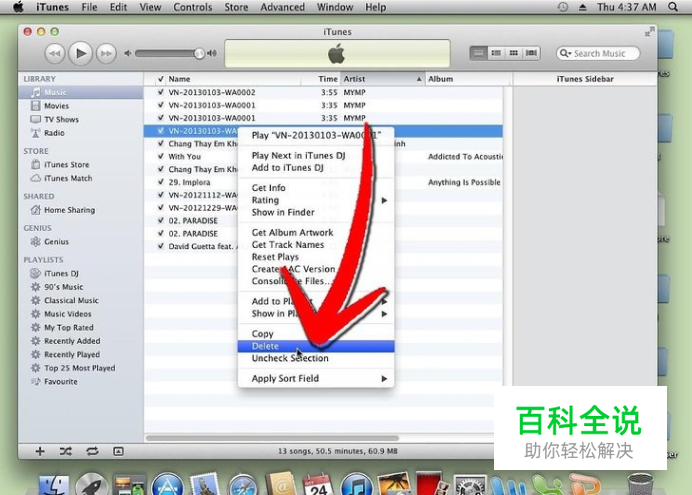Toggle repeat button at bottom bar
Viewport: 692px width, 495px height.
(92, 451)
